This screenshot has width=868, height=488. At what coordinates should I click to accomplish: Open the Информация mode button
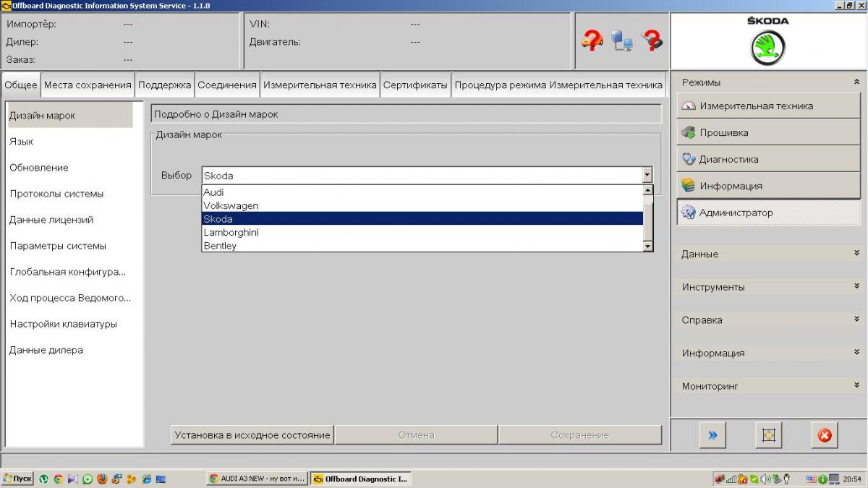768,186
